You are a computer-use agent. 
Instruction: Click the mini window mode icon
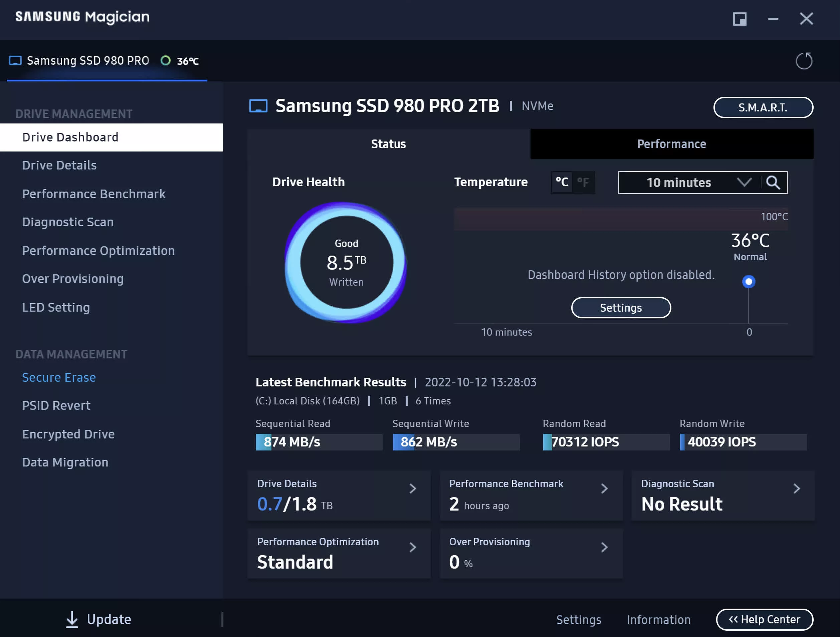pyautogui.click(x=740, y=19)
